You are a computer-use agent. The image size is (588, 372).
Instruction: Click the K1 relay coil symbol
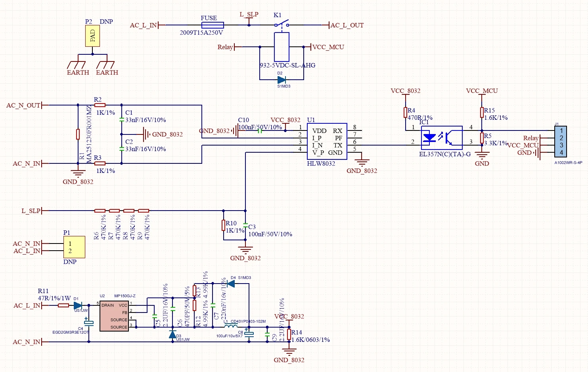(x=282, y=47)
